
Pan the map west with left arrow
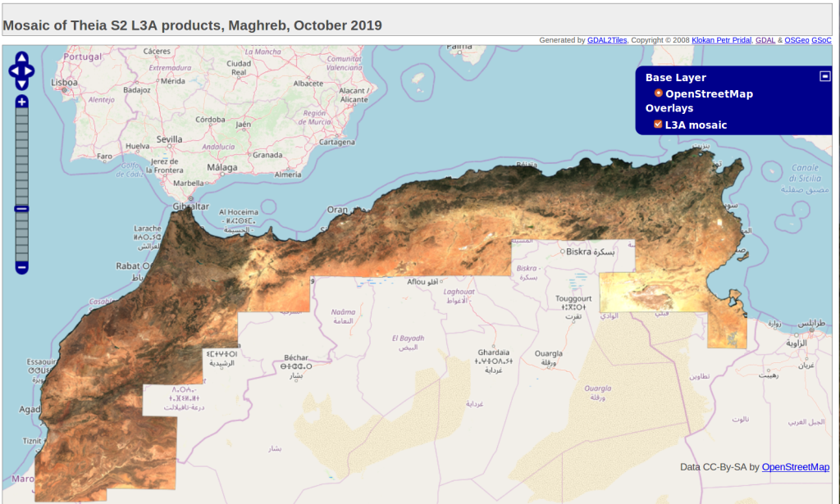[x=15, y=70]
